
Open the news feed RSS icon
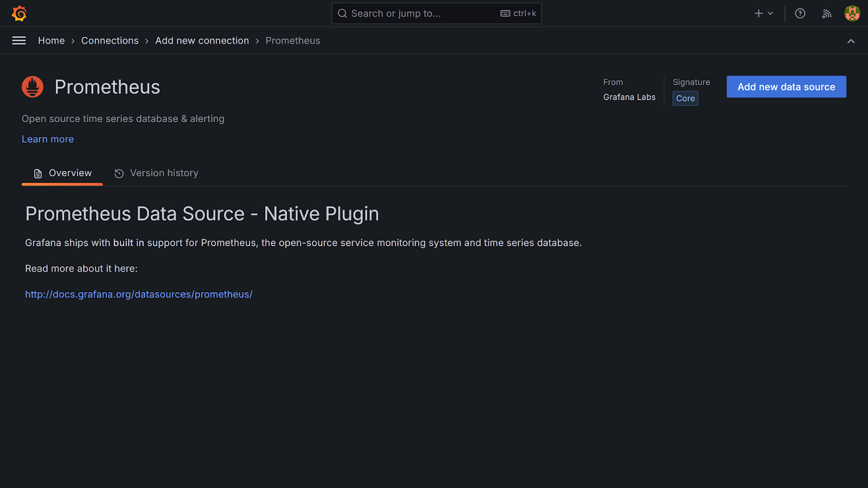(826, 14)
